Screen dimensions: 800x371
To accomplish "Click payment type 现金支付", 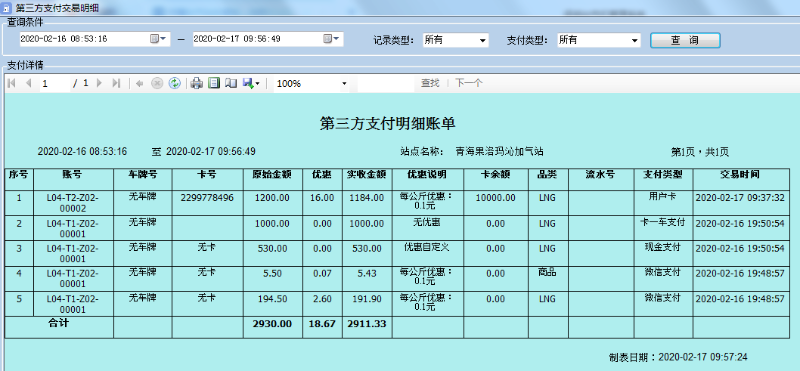I will click(663, 247).
